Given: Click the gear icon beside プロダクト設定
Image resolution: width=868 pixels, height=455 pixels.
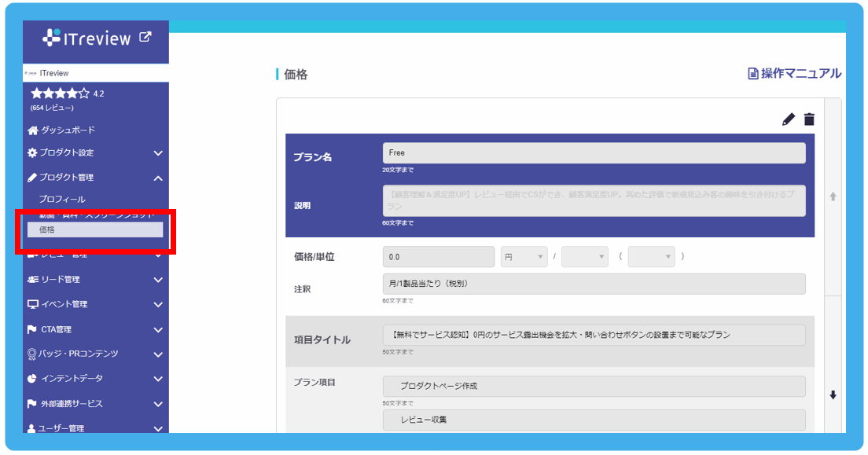Looking at the screenshot, I should tap(33, 153).
